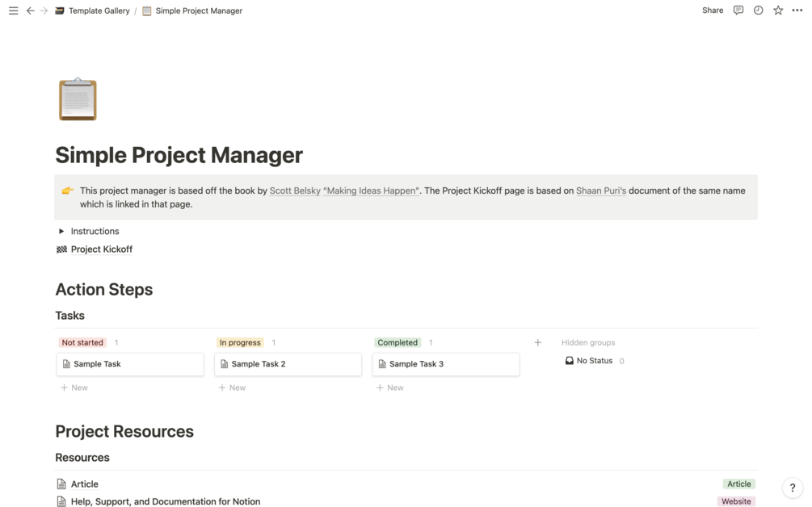812x507 pixels.
Task: Expand the No Status hidden group
Action: click(x=594, y=361)
